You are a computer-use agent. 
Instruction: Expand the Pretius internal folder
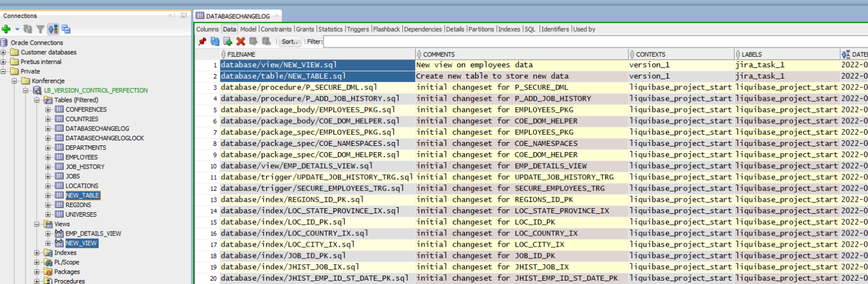tap(4, 62)
